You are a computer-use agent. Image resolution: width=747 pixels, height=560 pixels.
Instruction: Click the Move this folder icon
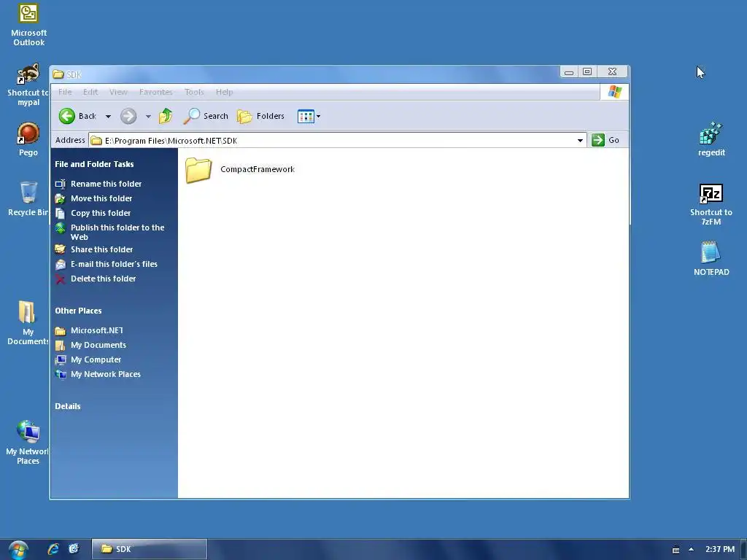pyautogui.click(x=60, y=198)
